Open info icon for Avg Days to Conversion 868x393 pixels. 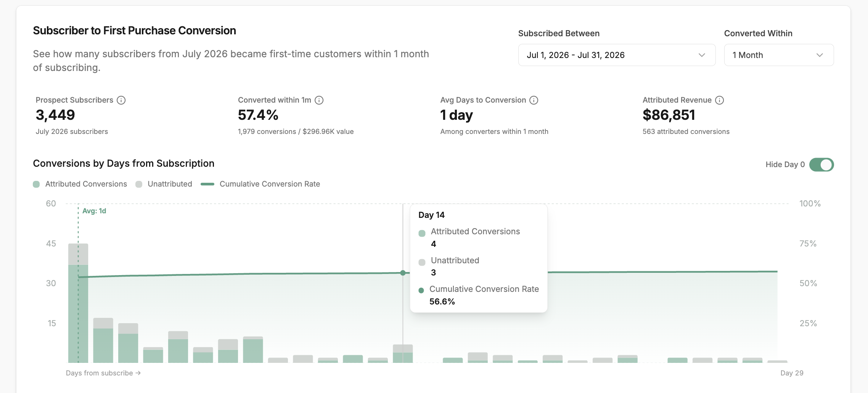click(x=534, y=100)
